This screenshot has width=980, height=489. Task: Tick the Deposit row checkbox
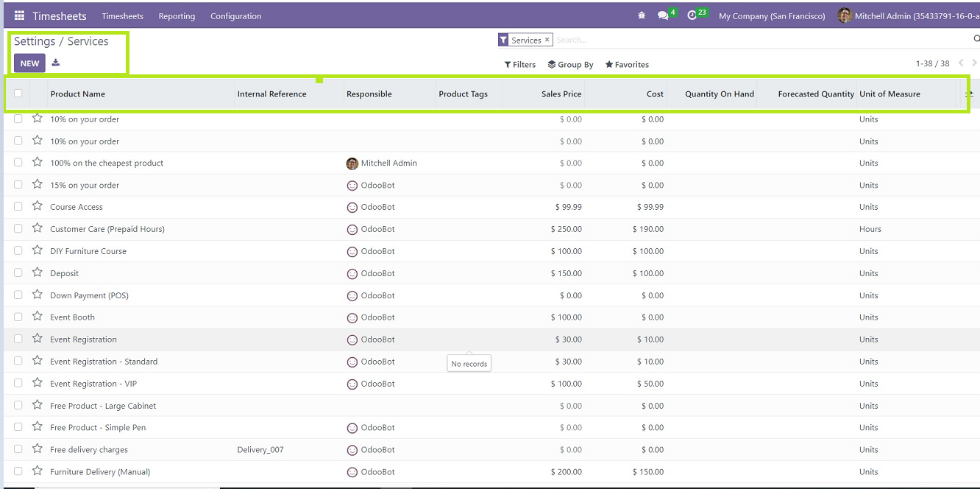(18, 273)
